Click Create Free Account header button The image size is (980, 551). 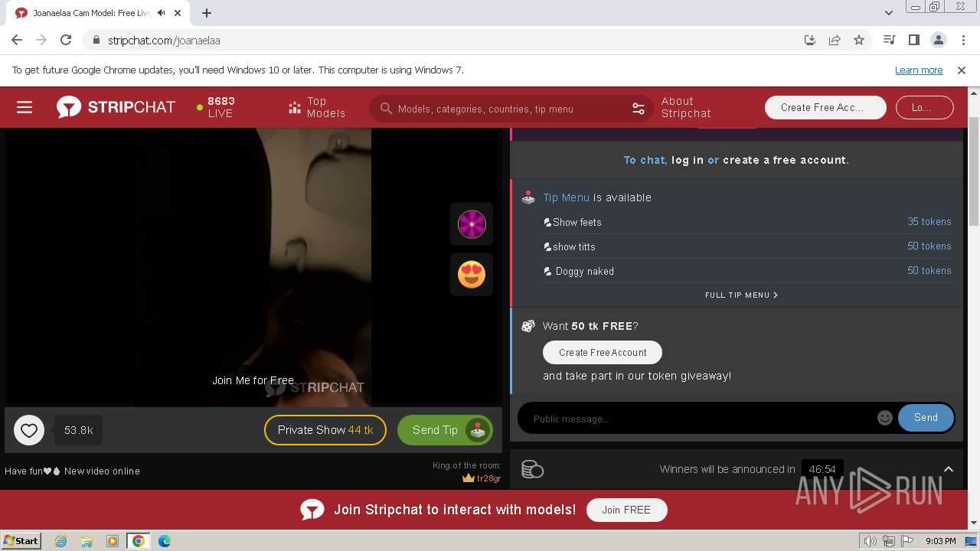[825, 107]
